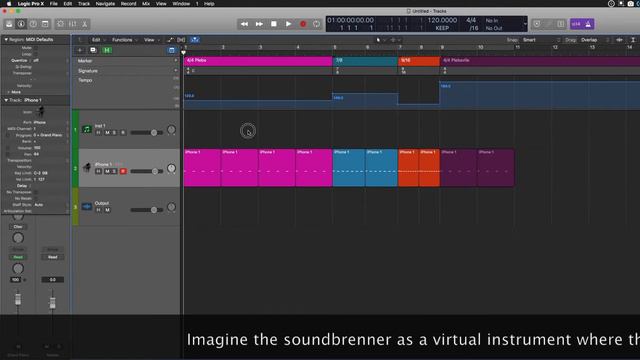Open View menu in Tracks area
640x360 pixels.
coord(151,40)
